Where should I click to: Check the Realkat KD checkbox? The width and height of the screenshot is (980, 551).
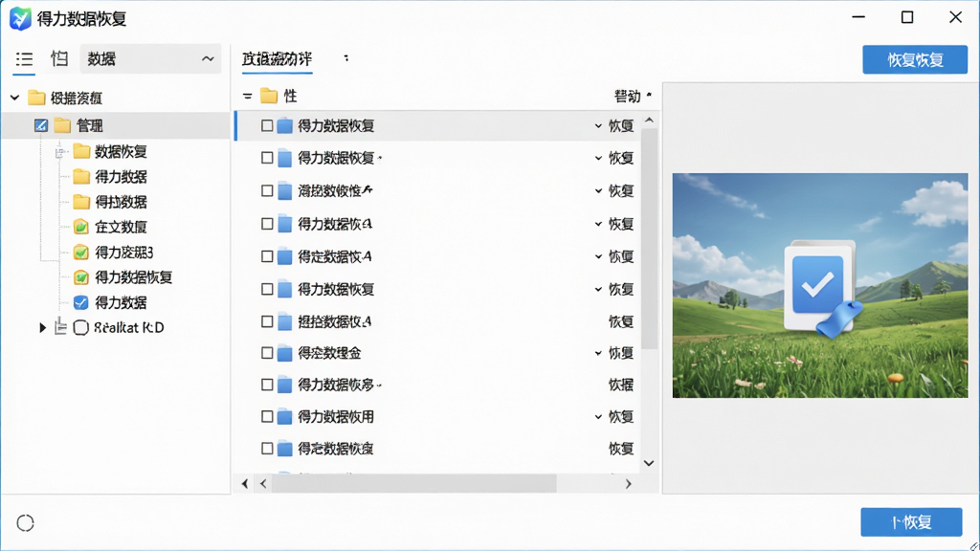80,327
